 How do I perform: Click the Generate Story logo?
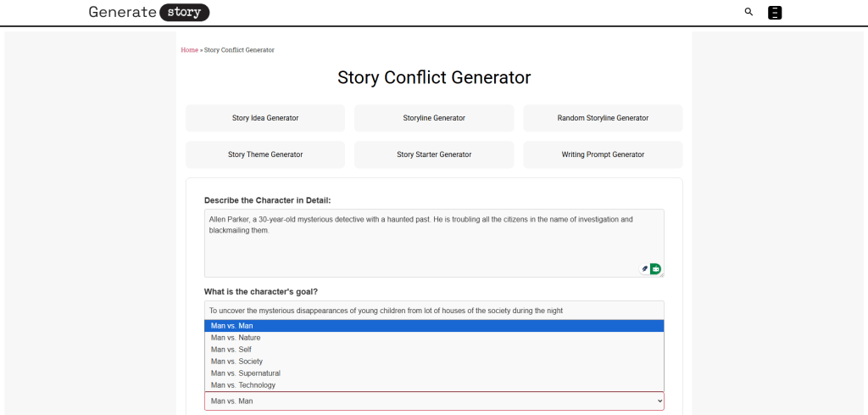pos(149,12)
